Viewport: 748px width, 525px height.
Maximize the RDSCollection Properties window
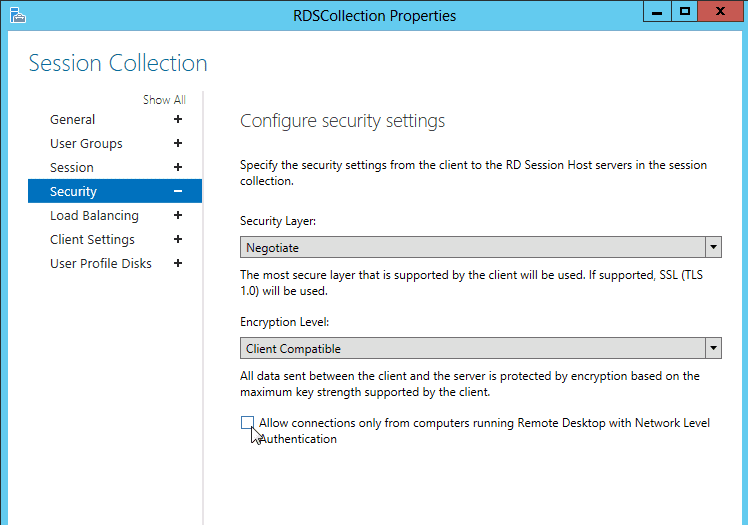[685, 12]
